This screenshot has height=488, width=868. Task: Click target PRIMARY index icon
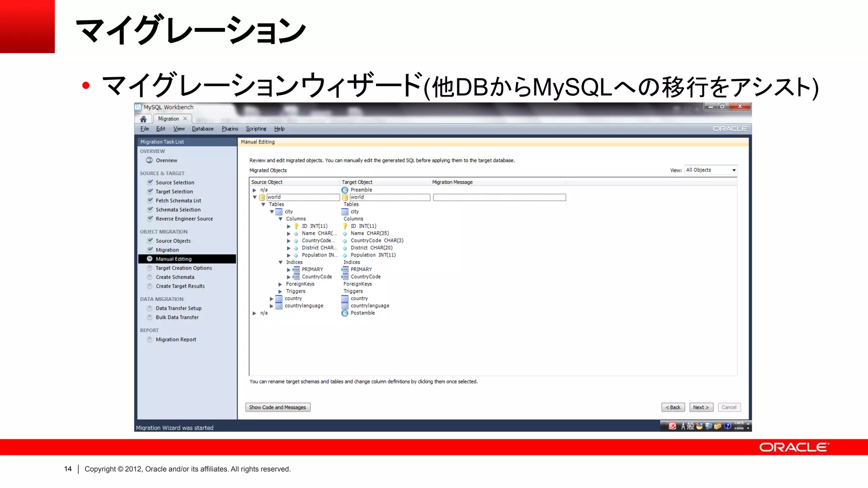click(x=345, y=269)
